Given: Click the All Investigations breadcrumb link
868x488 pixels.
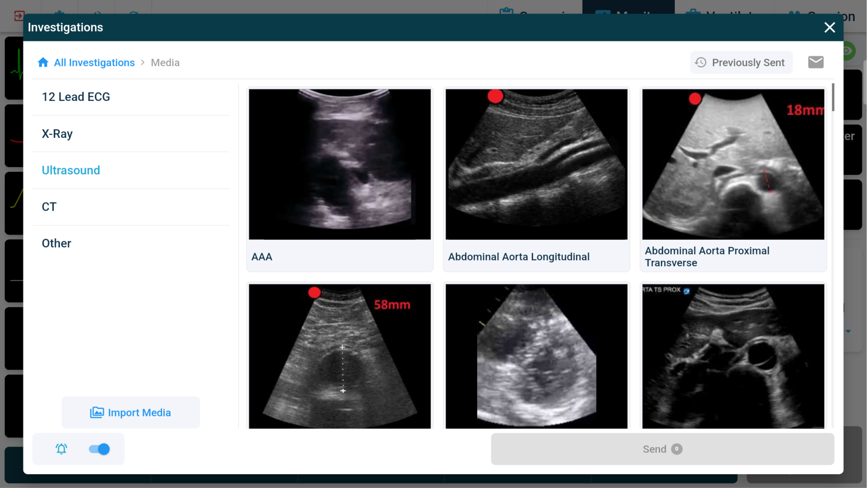Looking at the screenshot, I should click(x=94, y=63).
